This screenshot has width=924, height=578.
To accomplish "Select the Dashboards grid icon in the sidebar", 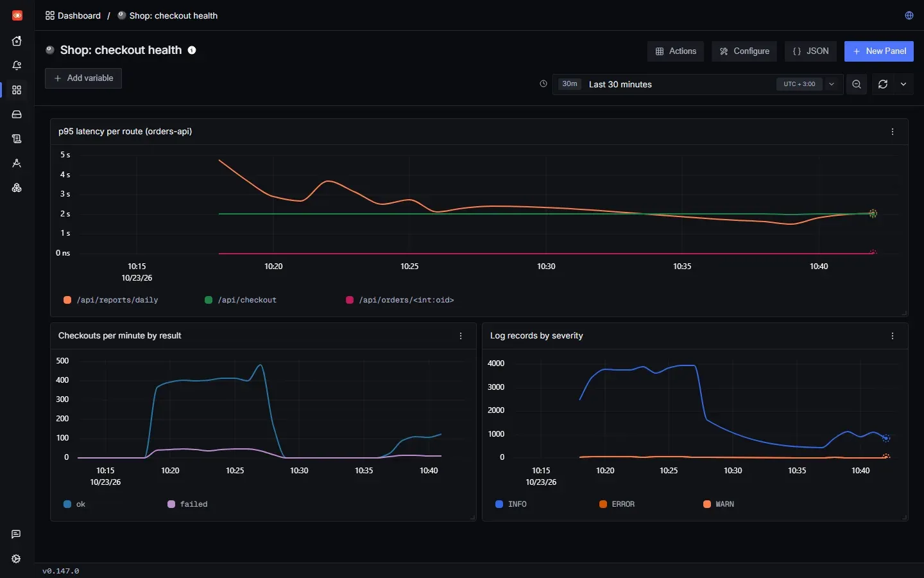I will [17, 90].
